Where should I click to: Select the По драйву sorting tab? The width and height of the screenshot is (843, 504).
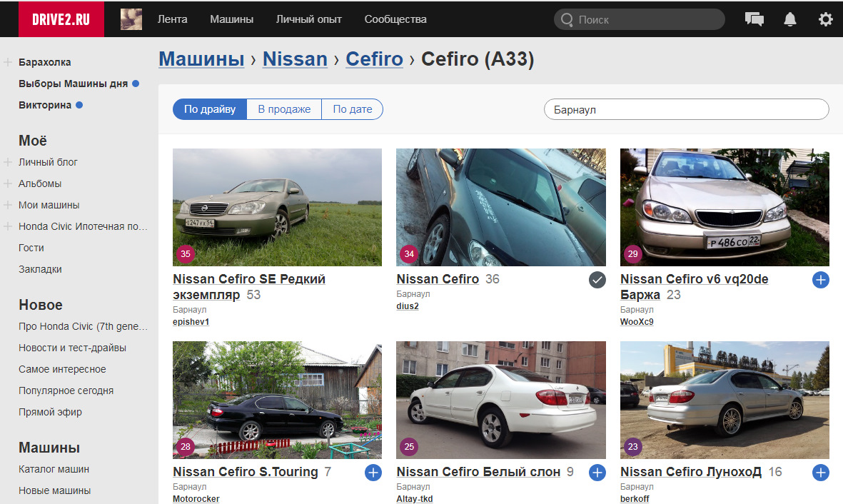[x=210, y=109]
